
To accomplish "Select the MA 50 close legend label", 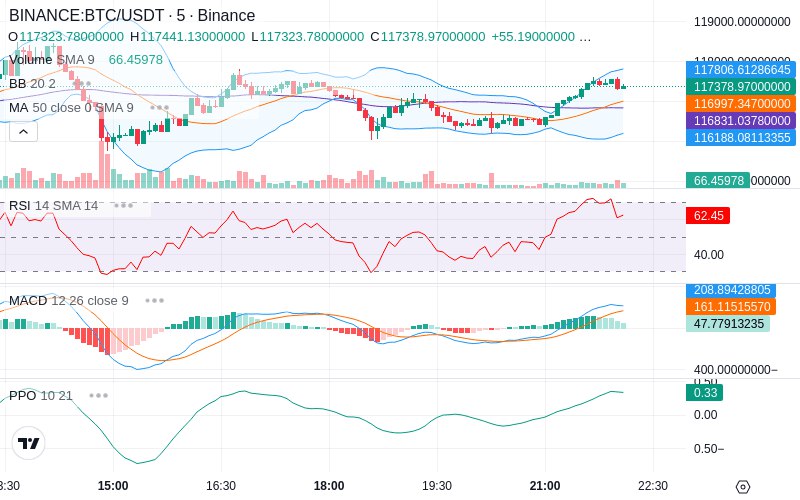I will pyautogui.click(x=71, y=108).
